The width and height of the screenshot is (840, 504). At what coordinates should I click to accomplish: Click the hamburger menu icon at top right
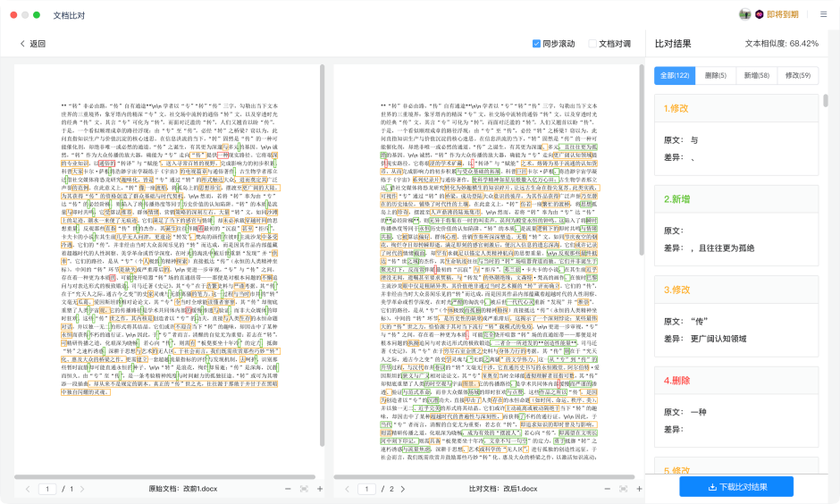pos(823,14)
